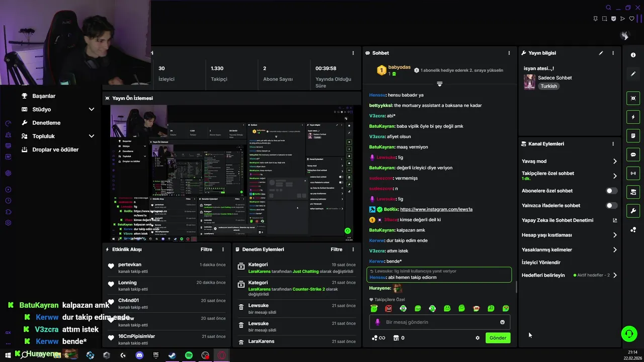
Task: Open Yavaş mod options arrow
Action: (615, 161)
